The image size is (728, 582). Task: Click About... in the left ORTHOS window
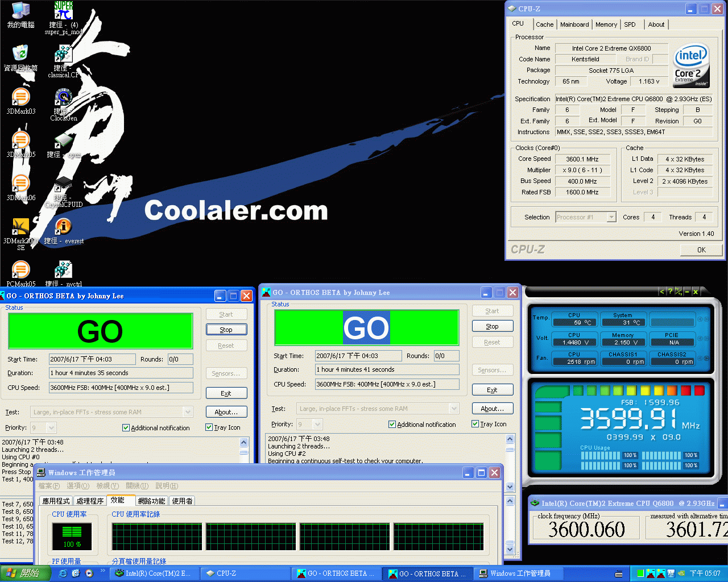pyautogui.click(x=226, y=412)
